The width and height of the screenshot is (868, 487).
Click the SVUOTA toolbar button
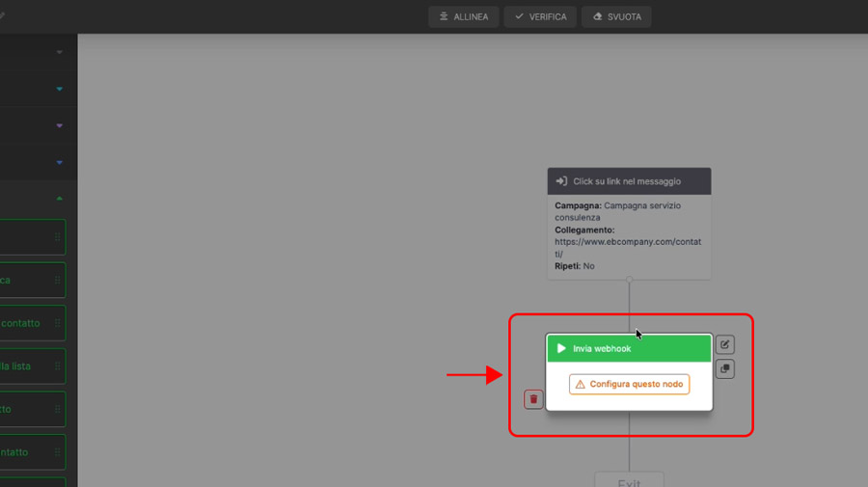pos(616,16)
